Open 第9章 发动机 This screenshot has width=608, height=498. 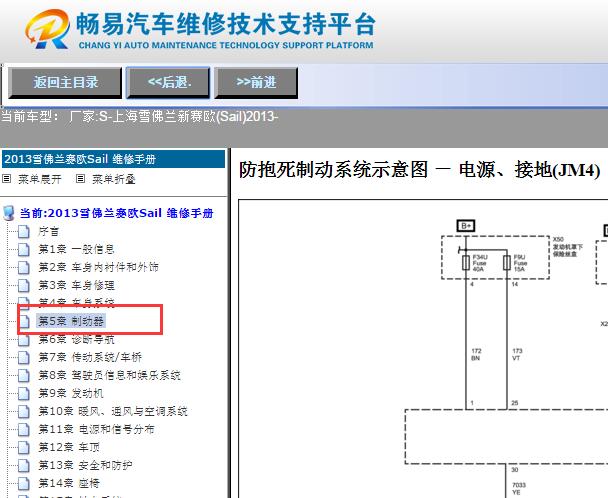(x=71, y=393)
